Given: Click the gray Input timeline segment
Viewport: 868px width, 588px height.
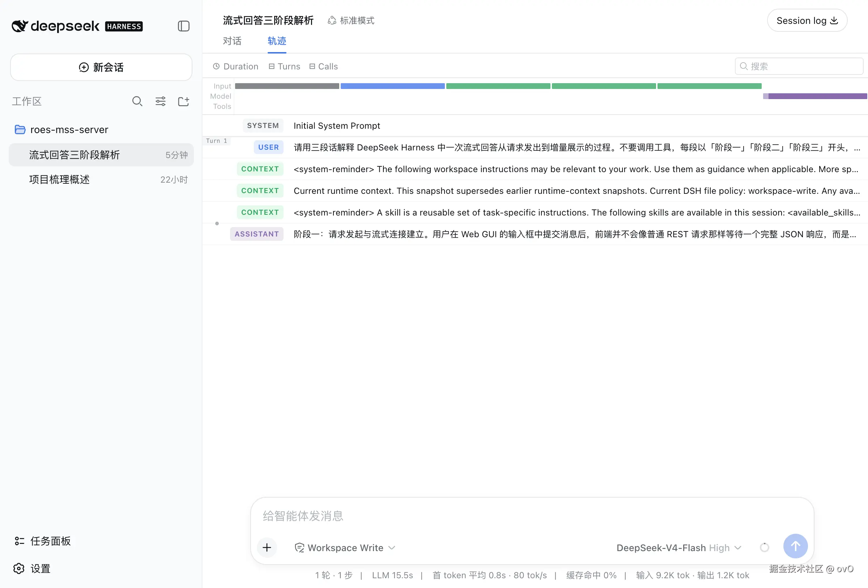Looking at the screenshot, I should [287, 86].
